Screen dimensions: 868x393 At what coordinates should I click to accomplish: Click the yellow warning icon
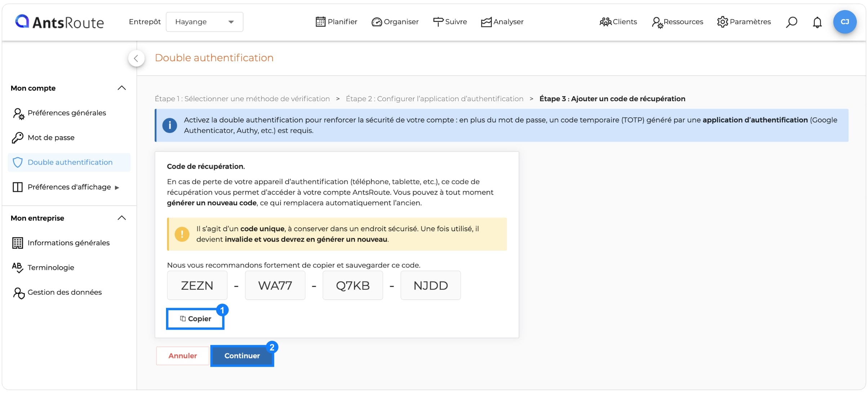[182, 234]
